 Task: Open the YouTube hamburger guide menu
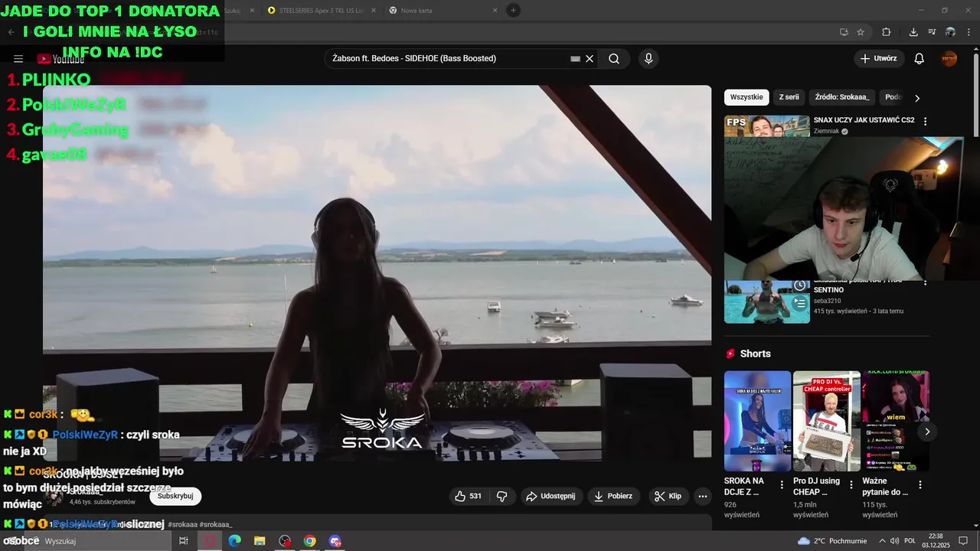(x=18, y=59)
